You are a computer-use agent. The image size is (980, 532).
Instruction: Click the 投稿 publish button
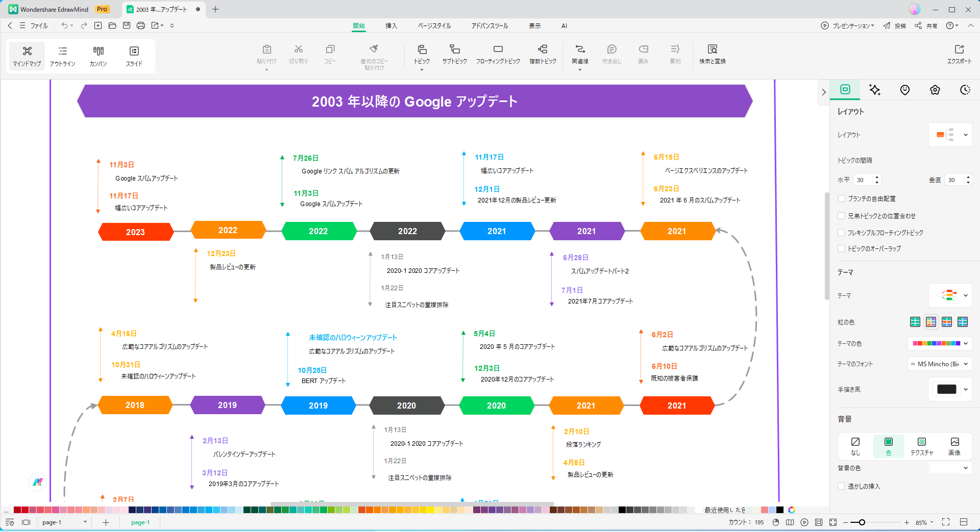point(894,26)
